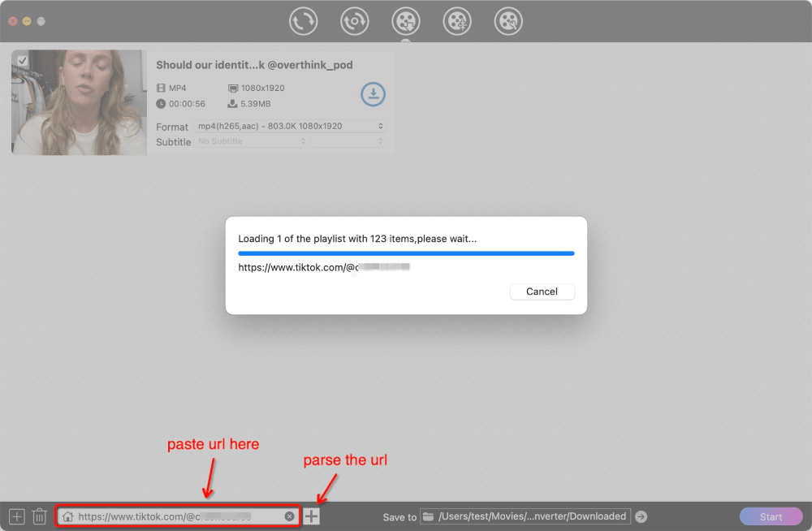Open the first converter tab icon in toolbar

point(304,21)
